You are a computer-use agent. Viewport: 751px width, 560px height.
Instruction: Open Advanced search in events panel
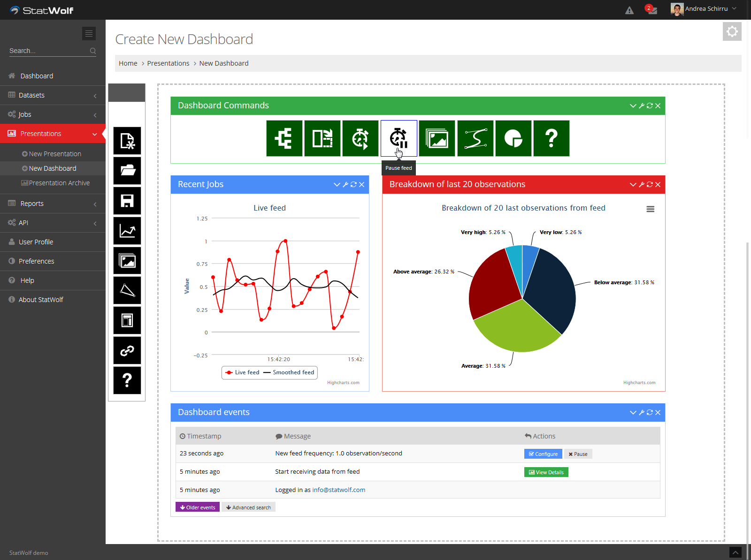248,507
